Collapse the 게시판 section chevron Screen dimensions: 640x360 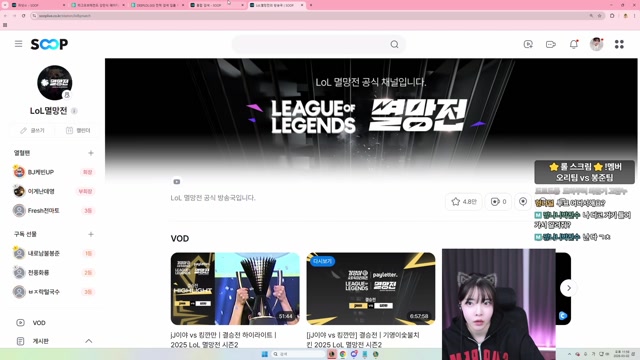[89, 341]
